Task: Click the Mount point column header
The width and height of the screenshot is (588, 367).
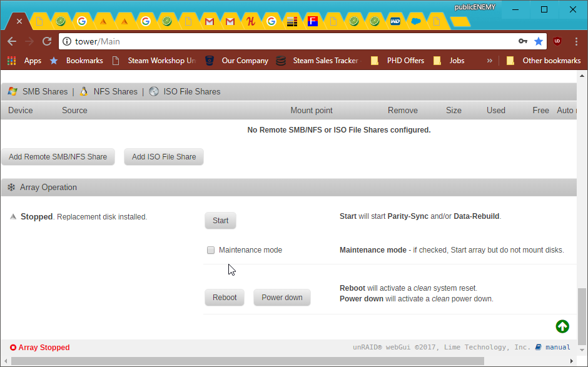Action: coord(312,111)
